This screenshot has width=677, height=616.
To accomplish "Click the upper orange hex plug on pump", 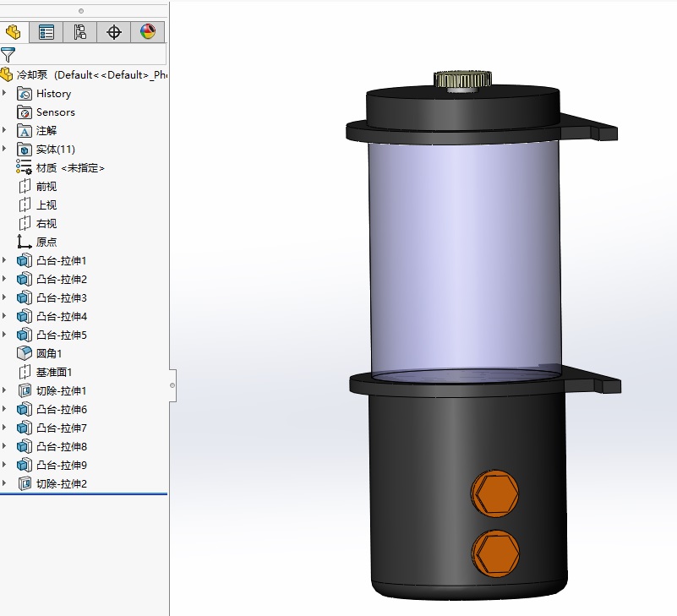I will (494, 493).
